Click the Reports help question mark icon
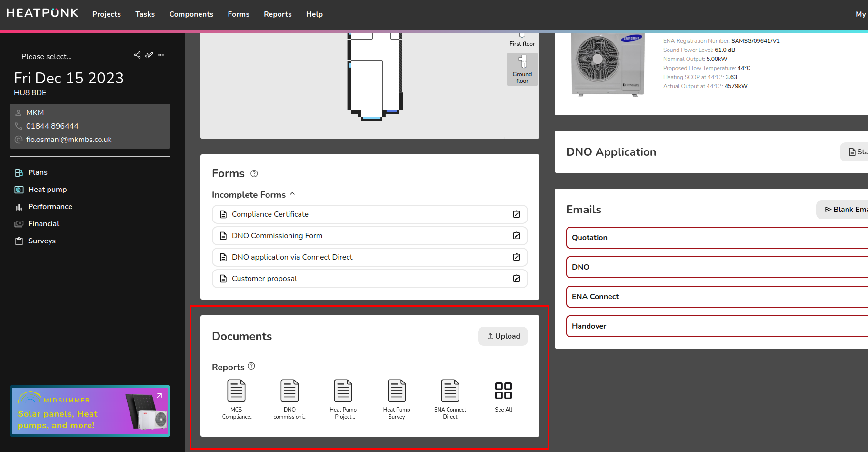This screenshot has height=452, width=868. point(251,366)
